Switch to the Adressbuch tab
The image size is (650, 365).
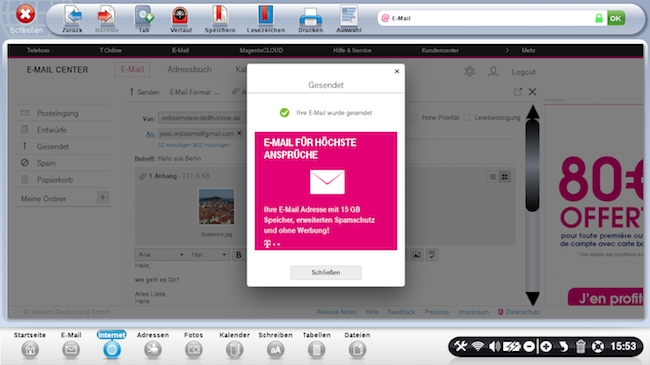189,69
